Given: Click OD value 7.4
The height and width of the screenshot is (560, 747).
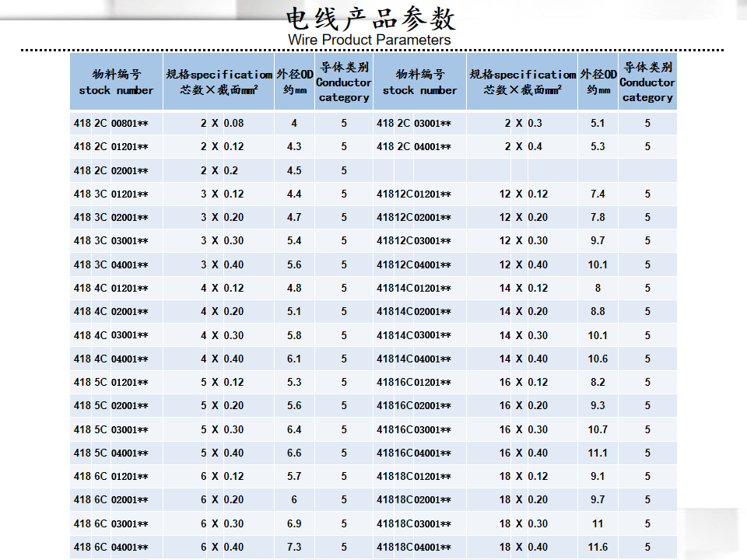Looking at the screenshot, I should point(598,194).
